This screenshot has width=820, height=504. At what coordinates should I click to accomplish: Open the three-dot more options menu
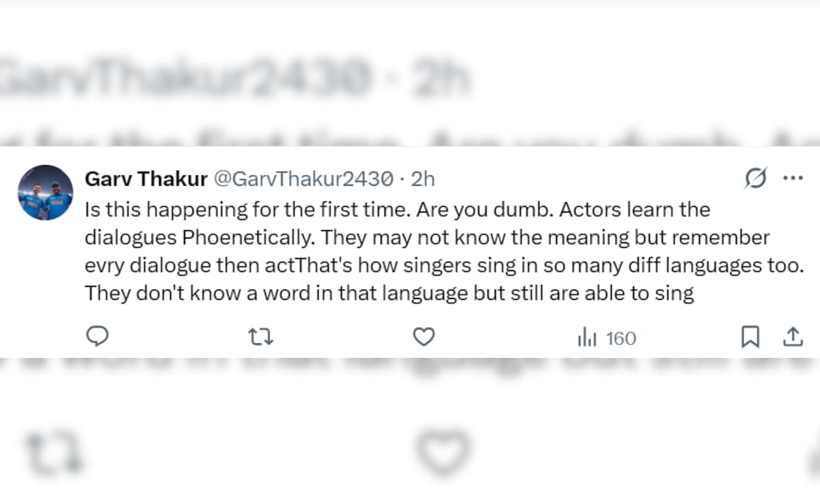pos(793,179)
